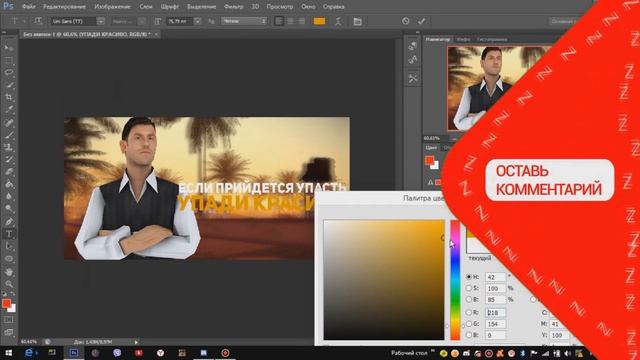The image size is (640, 360).
Task: Select the Crop tool
Action: pyautogui.click(x=9, y=97)
